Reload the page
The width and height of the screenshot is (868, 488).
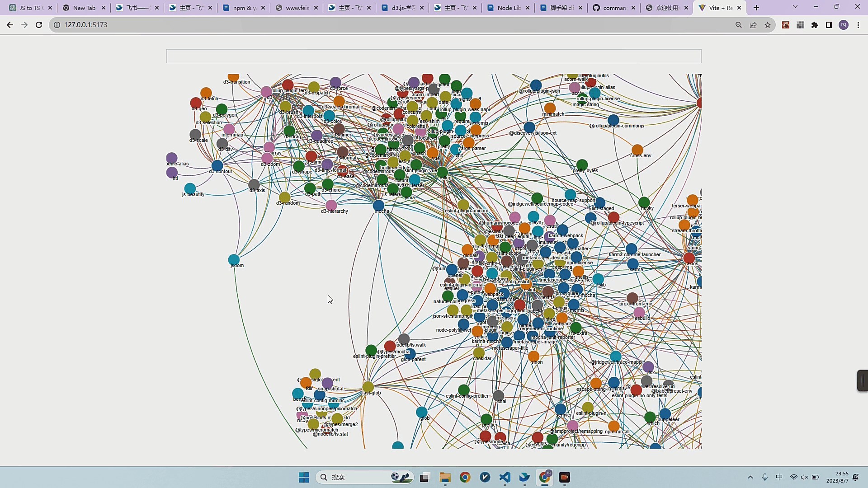point(39,25)
